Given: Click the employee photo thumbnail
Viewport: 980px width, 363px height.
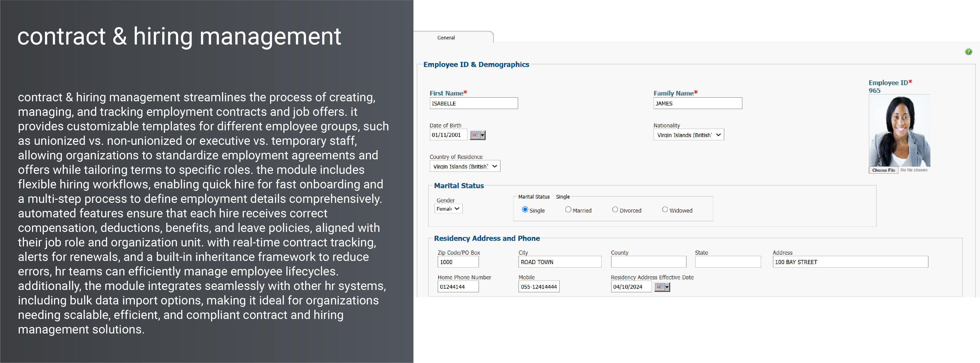Looking at the screenshot, I should [899, 131].
